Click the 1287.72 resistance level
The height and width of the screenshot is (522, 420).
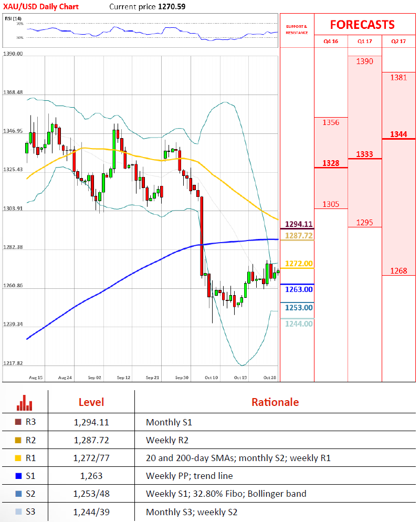click(x=299, y=236)
